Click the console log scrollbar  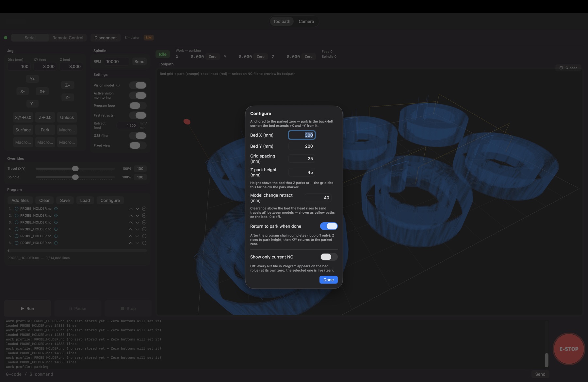[x=547, y=360]
